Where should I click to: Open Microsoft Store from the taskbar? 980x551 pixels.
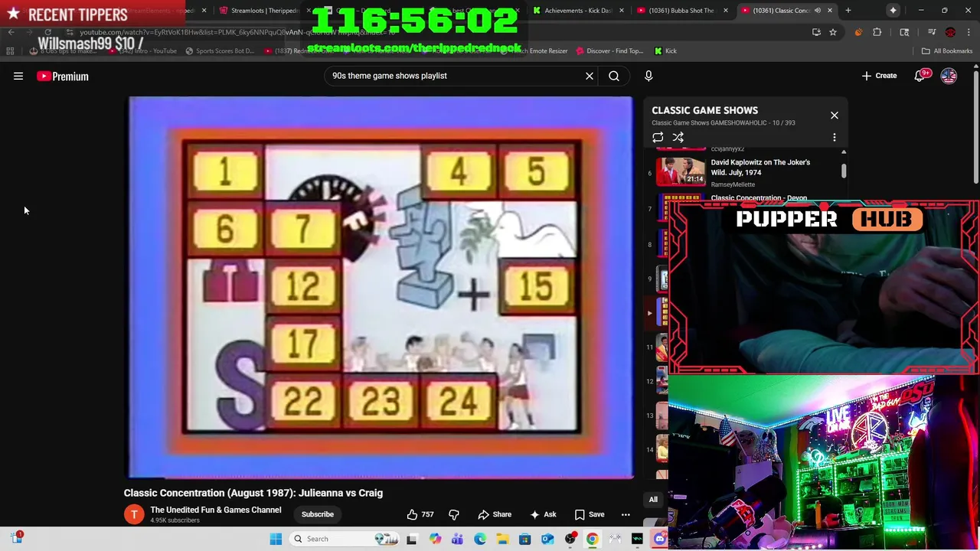[x=525, y=539]
